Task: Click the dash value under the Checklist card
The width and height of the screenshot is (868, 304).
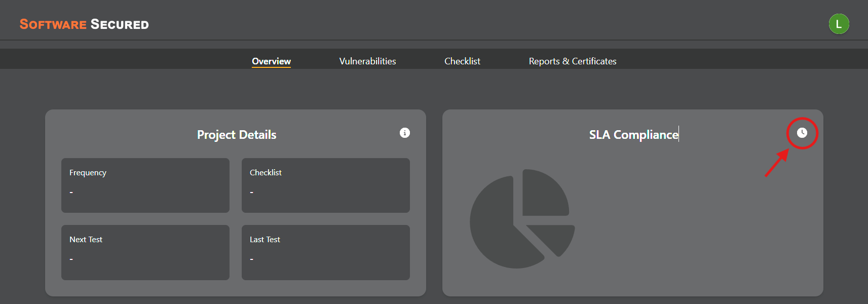Action: [252, 193]
